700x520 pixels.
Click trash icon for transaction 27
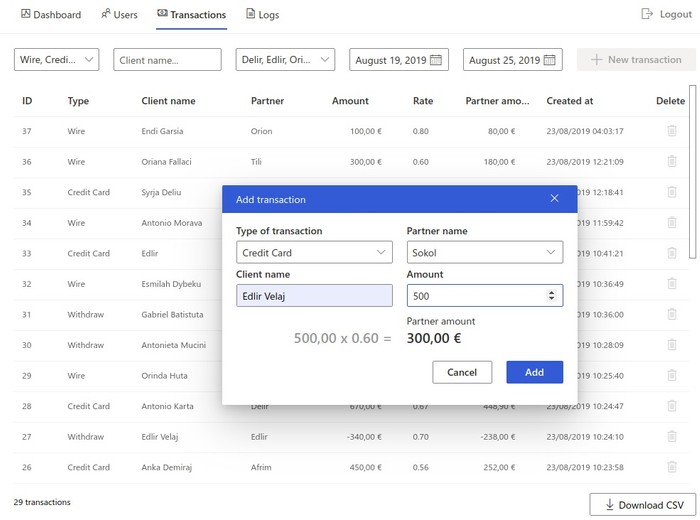click(x=672, y=437)
